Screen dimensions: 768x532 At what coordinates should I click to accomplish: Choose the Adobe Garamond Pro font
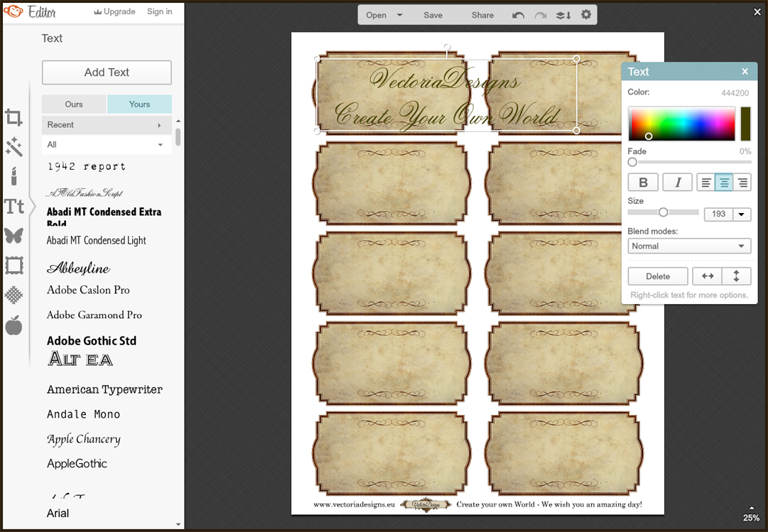coord(94,315)
